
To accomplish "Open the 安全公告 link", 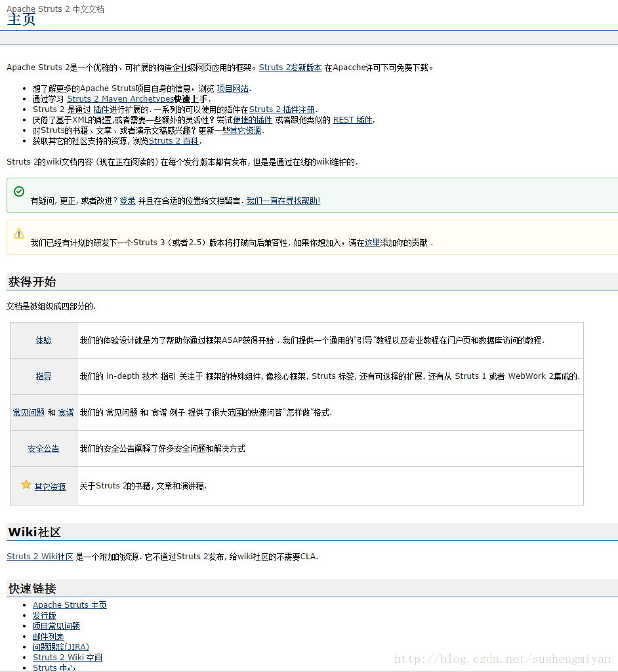I will tap(43, 448).
